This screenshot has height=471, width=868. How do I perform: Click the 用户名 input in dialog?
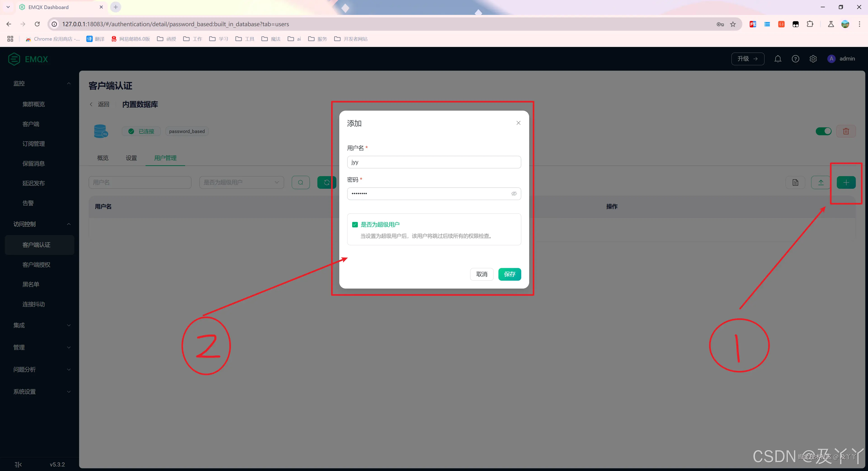[434, 162]
